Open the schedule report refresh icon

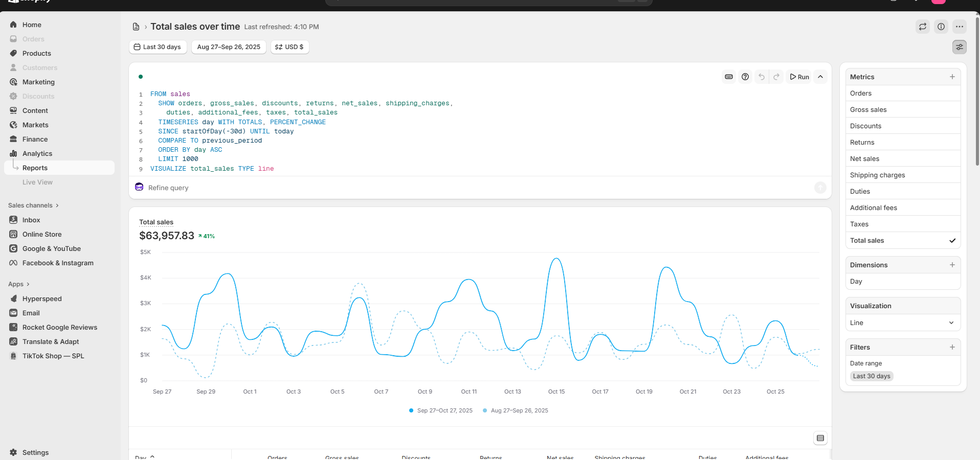(x=922, y=27)
